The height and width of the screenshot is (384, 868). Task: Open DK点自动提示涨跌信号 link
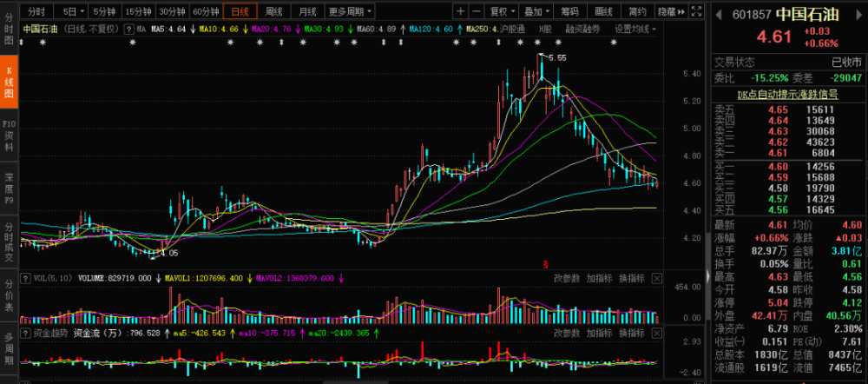tap(788, 95)
